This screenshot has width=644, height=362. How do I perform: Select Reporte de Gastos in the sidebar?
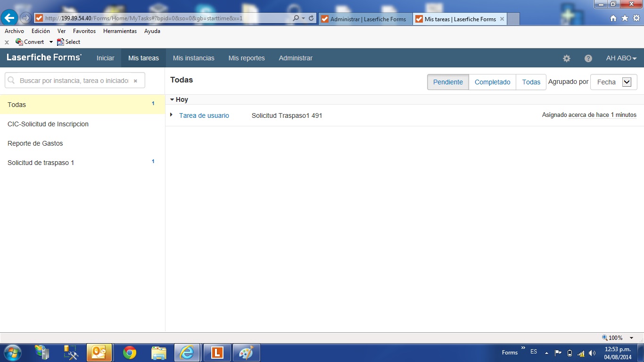[83, 143]
